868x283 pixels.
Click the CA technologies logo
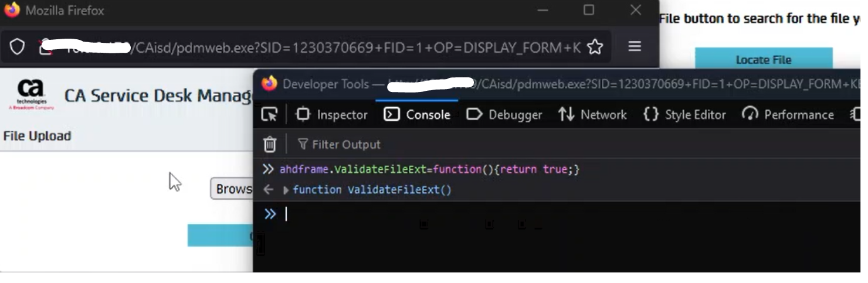[32, 95]
